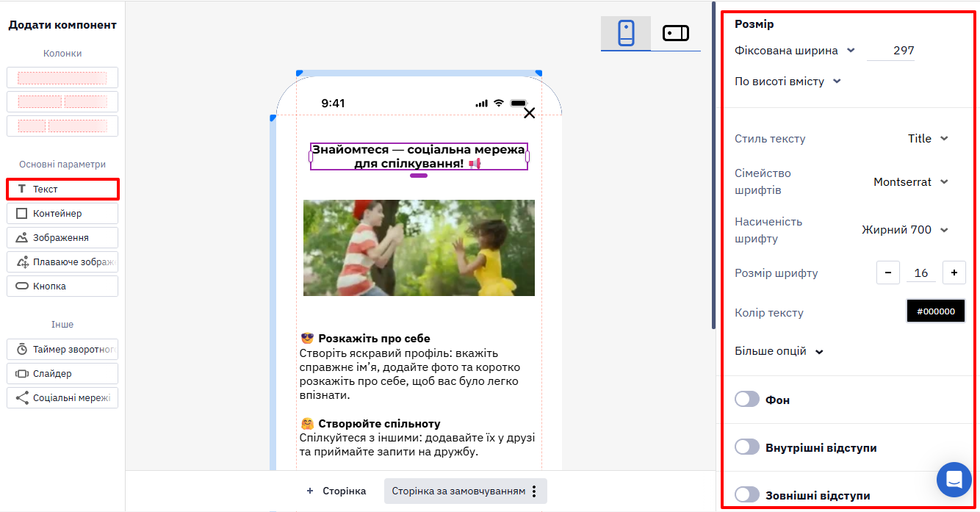Click the purple resize handle below title
The image size is (980, 512).
(419, 176)
